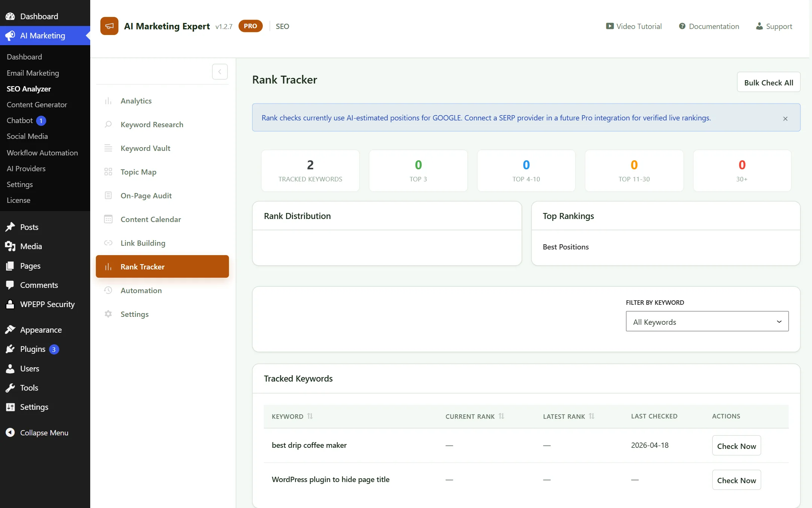
Task: Click the Media library icon
Action: pos(10,246)
